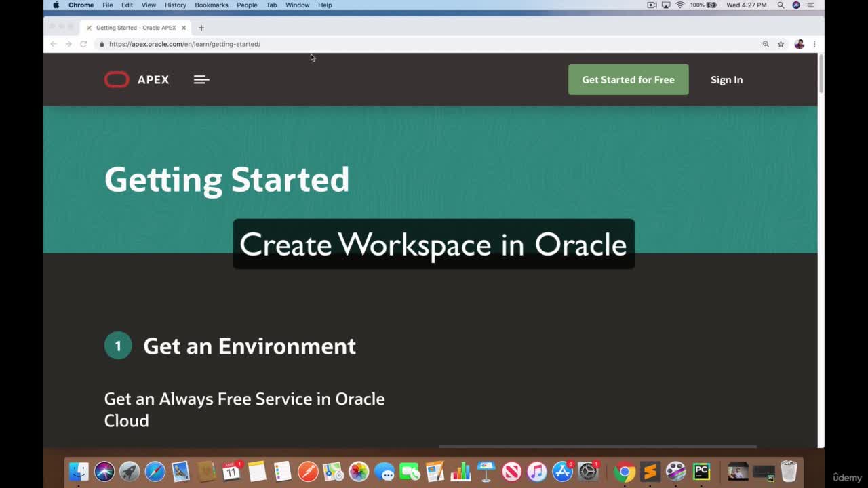Open Notification Center list icon

pos(810,5)
